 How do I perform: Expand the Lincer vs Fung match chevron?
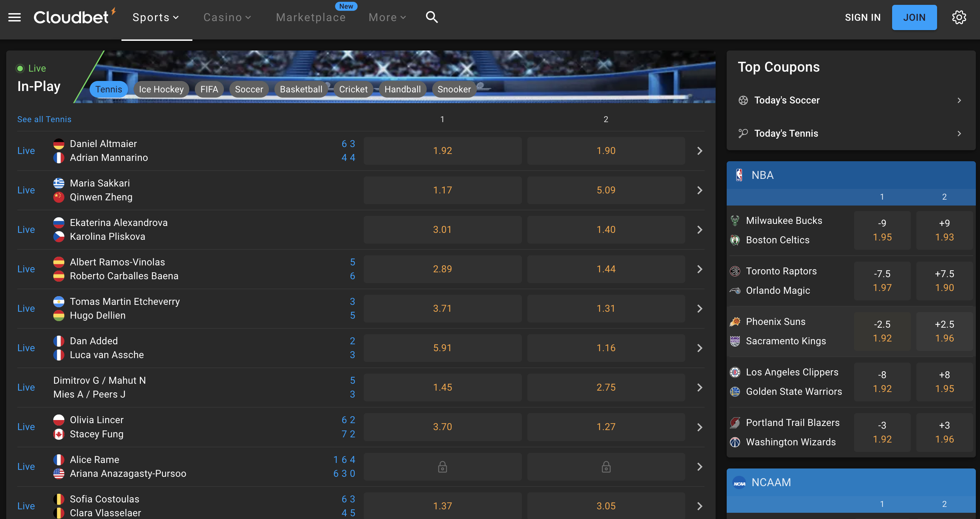[x=700, y=427]
